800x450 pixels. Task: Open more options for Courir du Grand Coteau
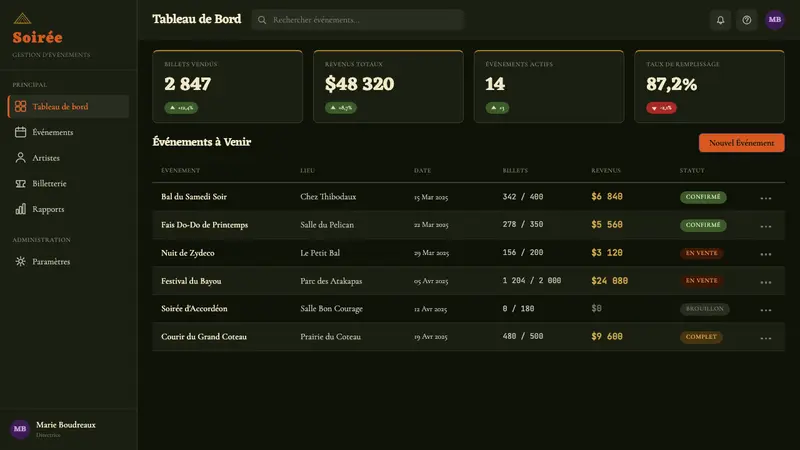(x=765, y=338)
